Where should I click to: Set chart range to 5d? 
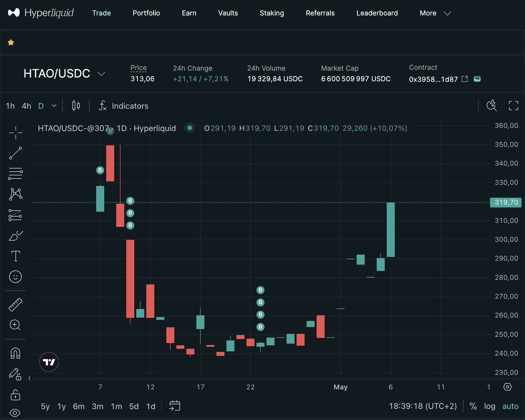134,406
